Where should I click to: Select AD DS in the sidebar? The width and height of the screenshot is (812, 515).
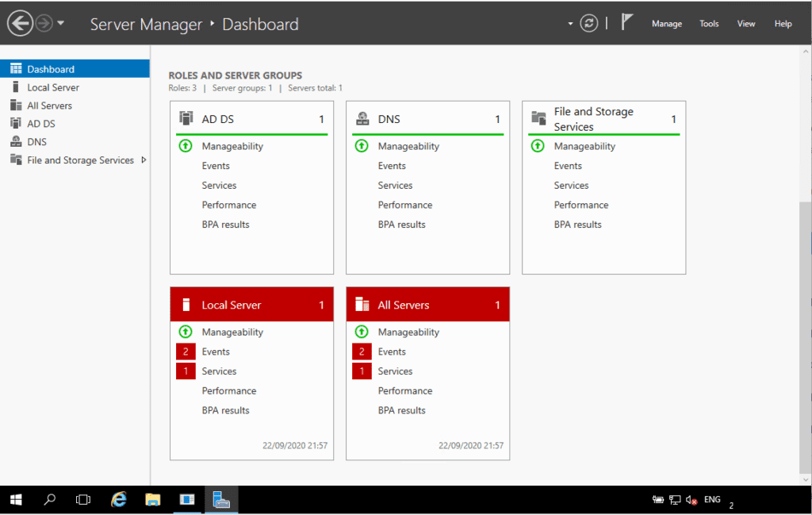point(75,123)
